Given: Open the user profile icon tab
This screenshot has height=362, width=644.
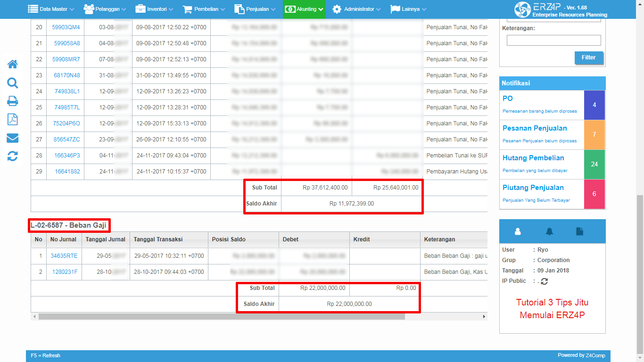Looking at the screenshot, I should [518, 231].
